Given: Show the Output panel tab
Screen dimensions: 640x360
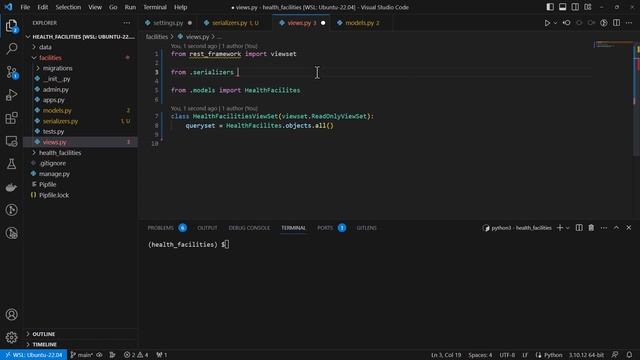Looking at the screenshot, I should pyautogui.click(x=207, y=228).
